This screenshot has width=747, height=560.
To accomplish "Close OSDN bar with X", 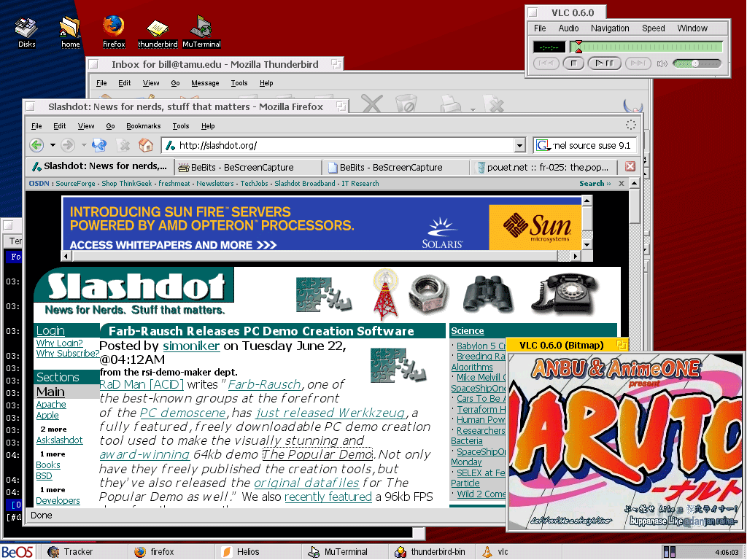I will tap(622, 183).
